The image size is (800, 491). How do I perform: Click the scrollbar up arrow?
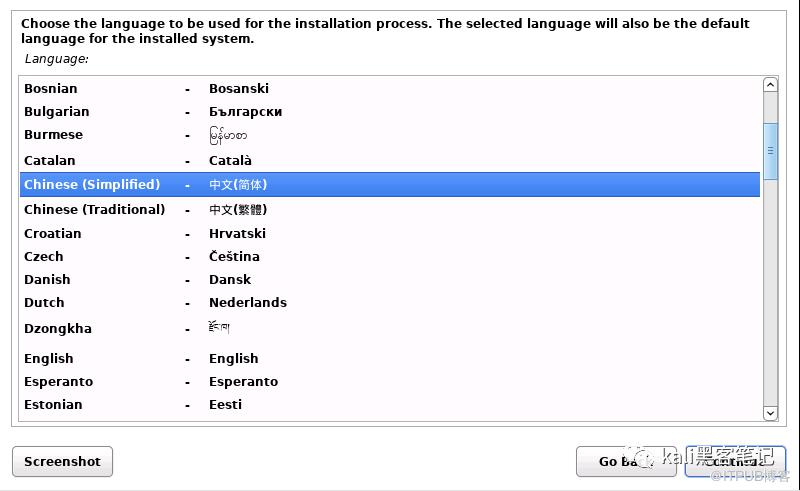(770, 85)
